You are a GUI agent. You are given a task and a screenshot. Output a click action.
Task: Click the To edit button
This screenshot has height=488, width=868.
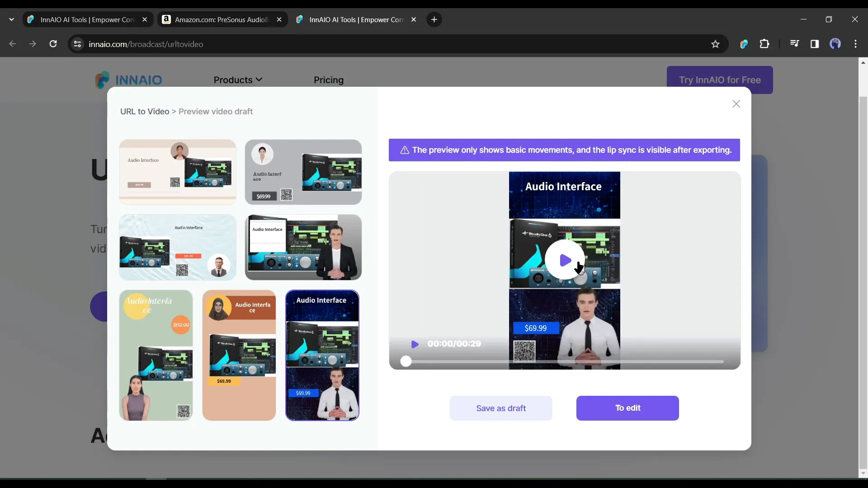coord(628,408)
